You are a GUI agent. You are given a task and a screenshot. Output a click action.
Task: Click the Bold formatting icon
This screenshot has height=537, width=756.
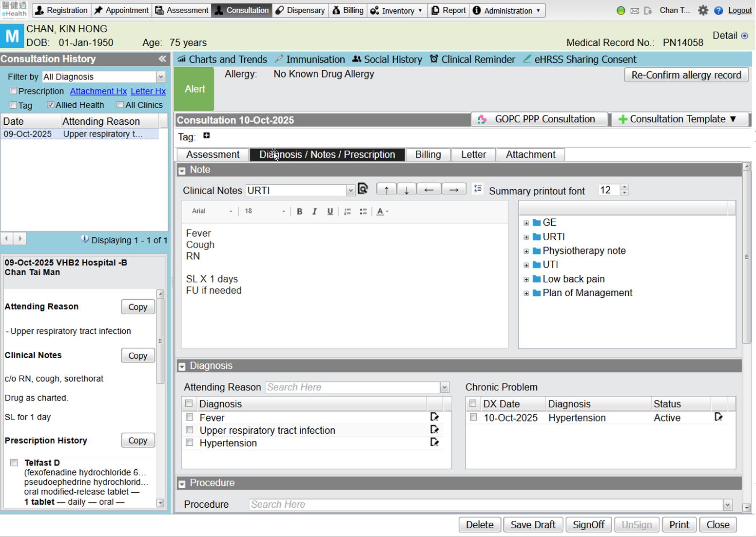(299, 211)
